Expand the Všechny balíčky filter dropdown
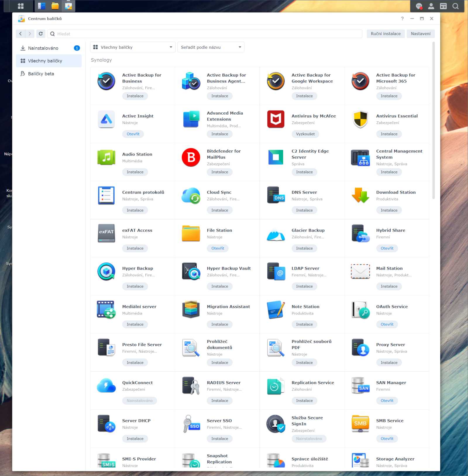Image resolution: width=468 pixels, height=476 pixels. pos(133,47)
